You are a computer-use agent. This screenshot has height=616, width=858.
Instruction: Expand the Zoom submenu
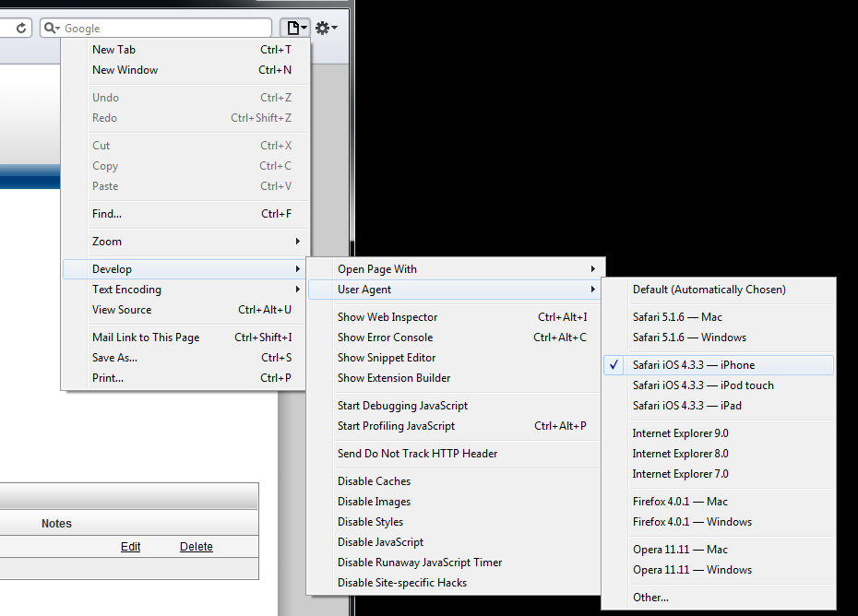pos(185,242)
